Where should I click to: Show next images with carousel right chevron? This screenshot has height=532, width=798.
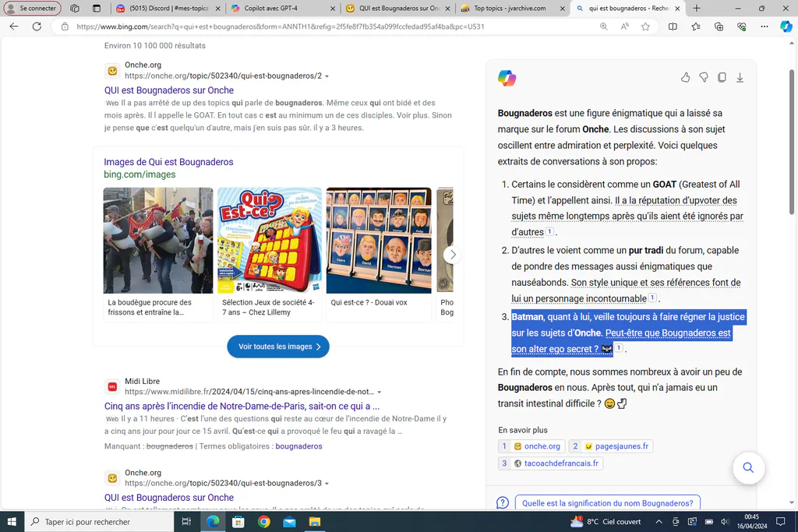pos(453,255)
